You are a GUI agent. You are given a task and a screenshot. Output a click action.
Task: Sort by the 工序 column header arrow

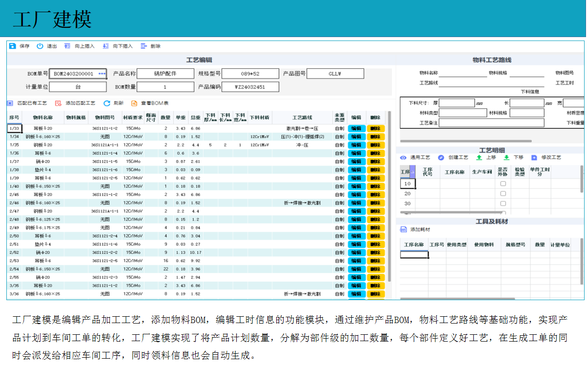413,172
